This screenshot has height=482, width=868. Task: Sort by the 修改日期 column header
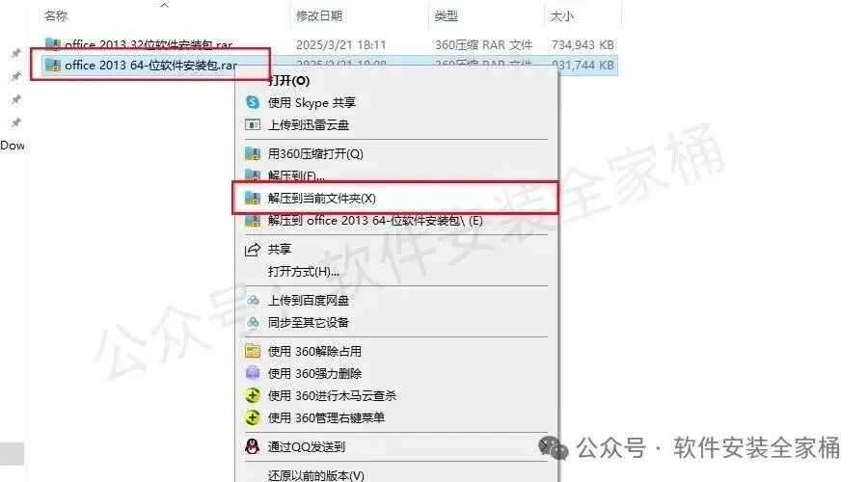(319, 16)
